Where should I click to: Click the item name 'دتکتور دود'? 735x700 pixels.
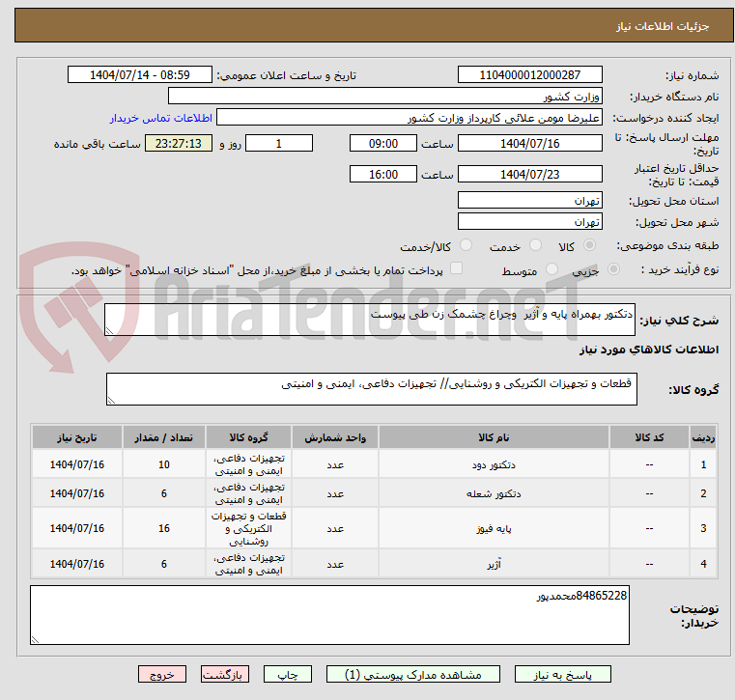coord(494,464)
